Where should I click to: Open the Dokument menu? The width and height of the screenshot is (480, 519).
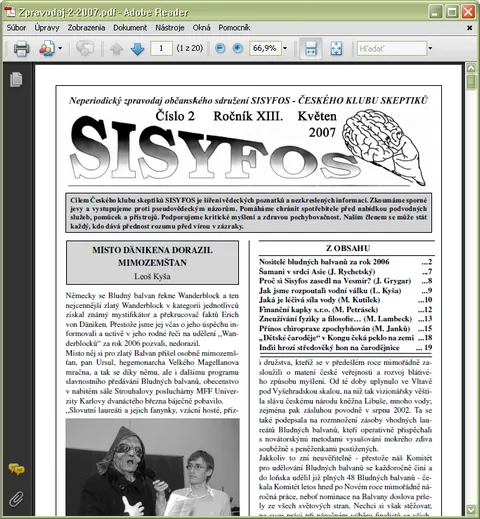pos(130,28)
